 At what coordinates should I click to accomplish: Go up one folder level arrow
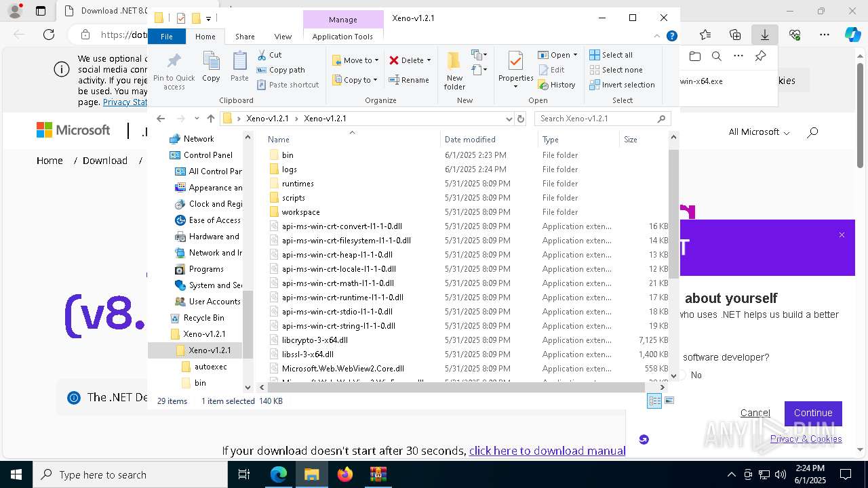pos(211,119)
